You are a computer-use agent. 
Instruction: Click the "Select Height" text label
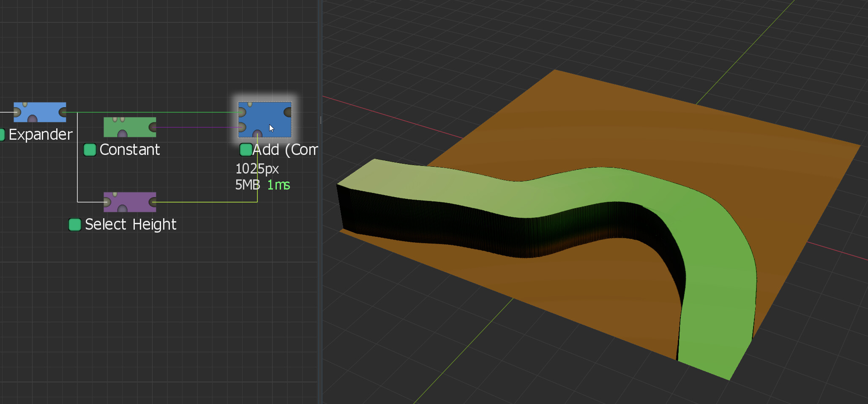[131, 225]
